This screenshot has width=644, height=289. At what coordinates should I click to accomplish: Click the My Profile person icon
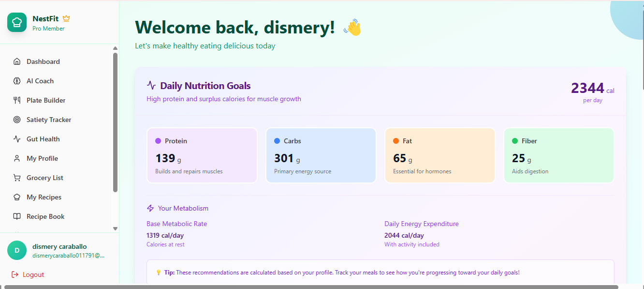point(18,158)
